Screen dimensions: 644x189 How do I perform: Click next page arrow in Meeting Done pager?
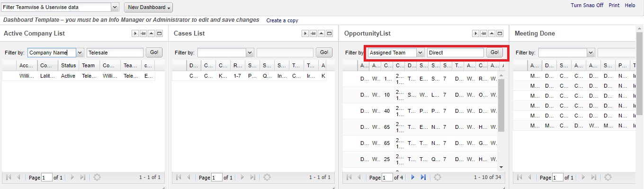[x=583, y=177]
